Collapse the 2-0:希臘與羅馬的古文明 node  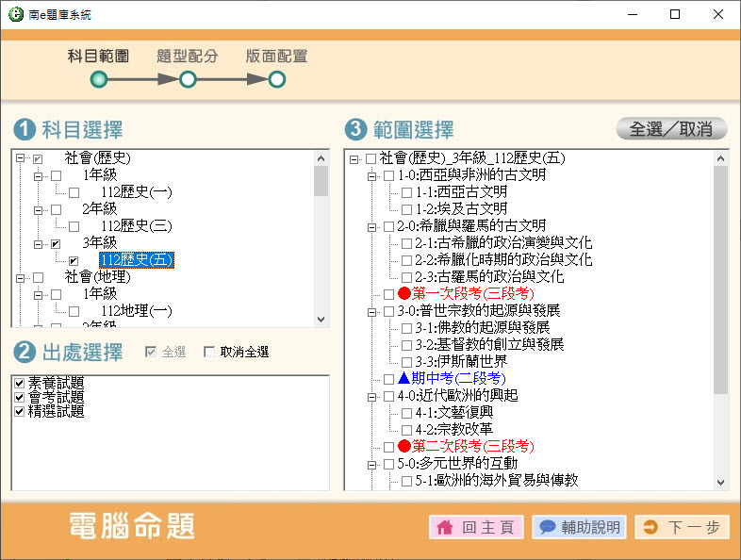point(372,226)
